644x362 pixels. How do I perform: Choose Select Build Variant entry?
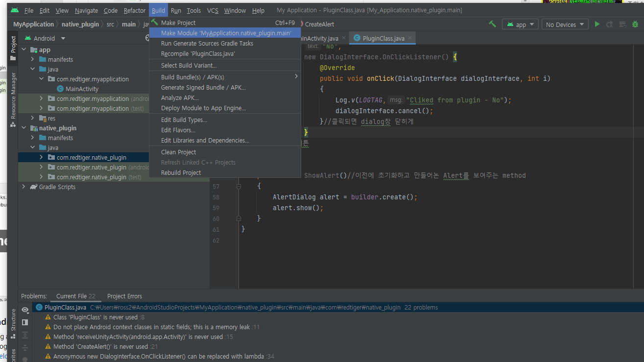225,65
